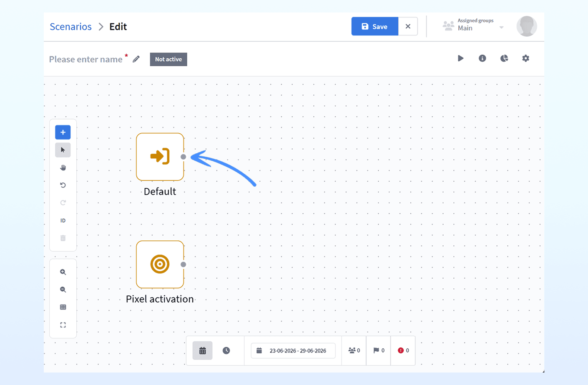Screen dimensions: 588x385
Task: Click the Default node output connector dot
Action: pyautogui.click(x=183, y=157)
